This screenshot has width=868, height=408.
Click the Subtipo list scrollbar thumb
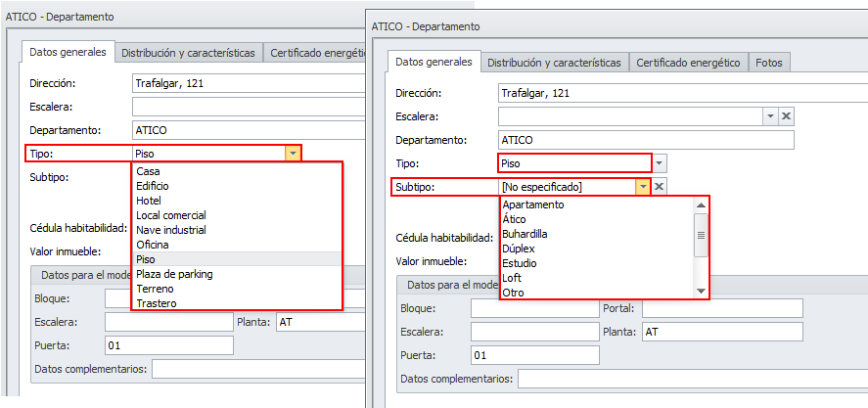coord(701,236)
